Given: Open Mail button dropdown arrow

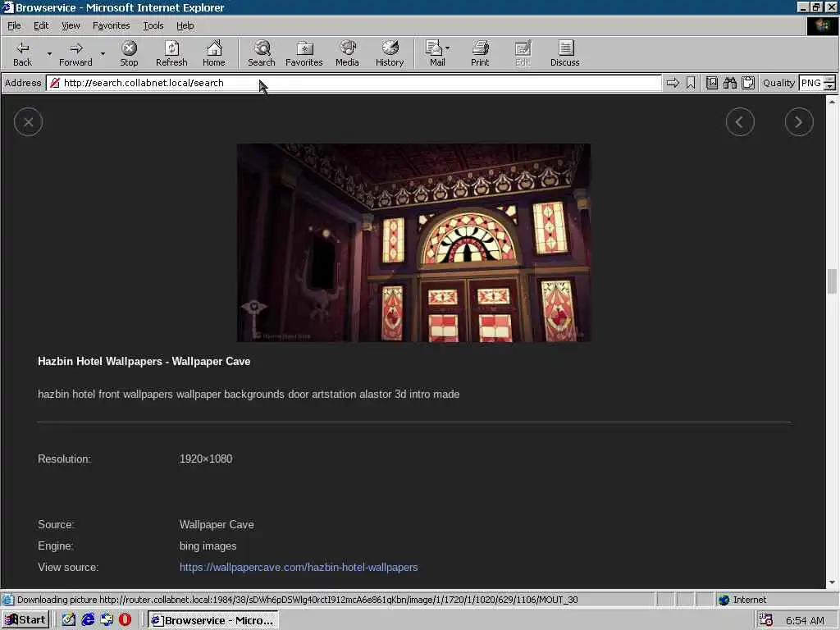Looking at the screenshot, I should 447,48.
